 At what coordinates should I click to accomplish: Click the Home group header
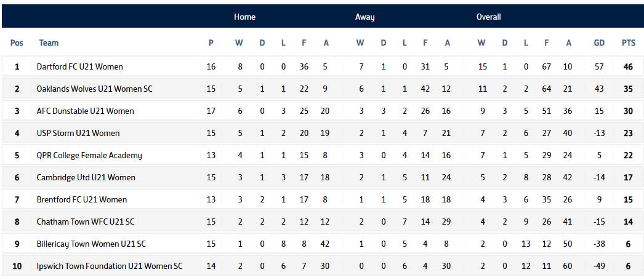(x=244, y=17)
